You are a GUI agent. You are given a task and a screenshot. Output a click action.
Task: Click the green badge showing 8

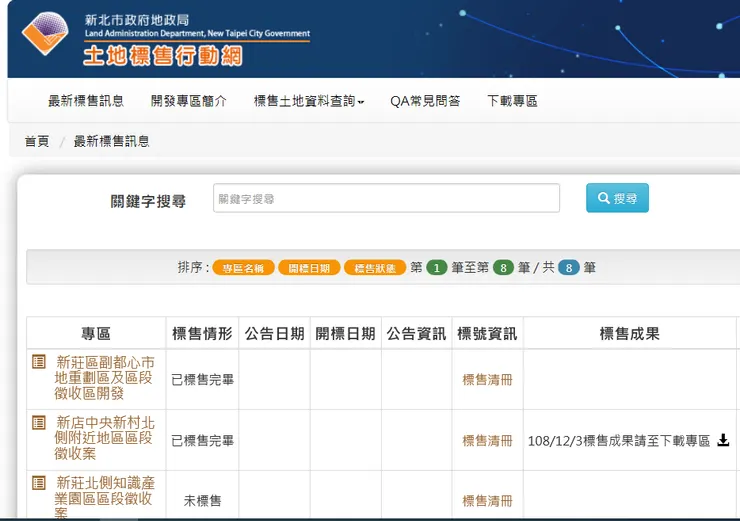pos(503,268)
